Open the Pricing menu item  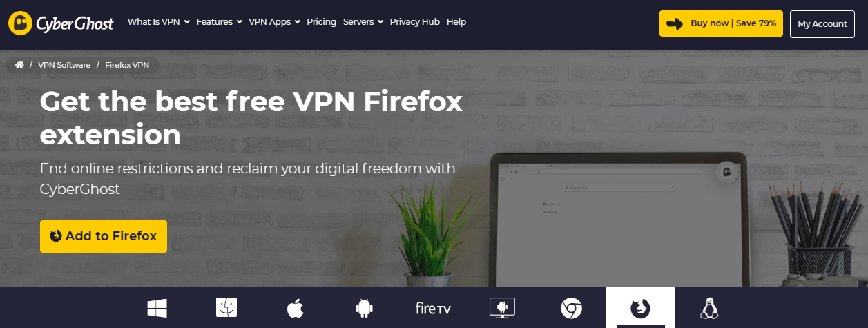322,22
